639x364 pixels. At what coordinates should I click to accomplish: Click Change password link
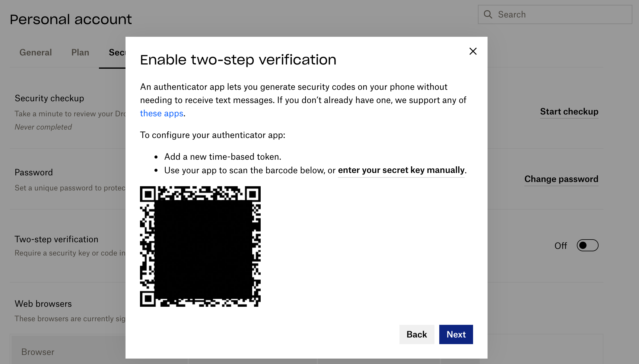561,179
